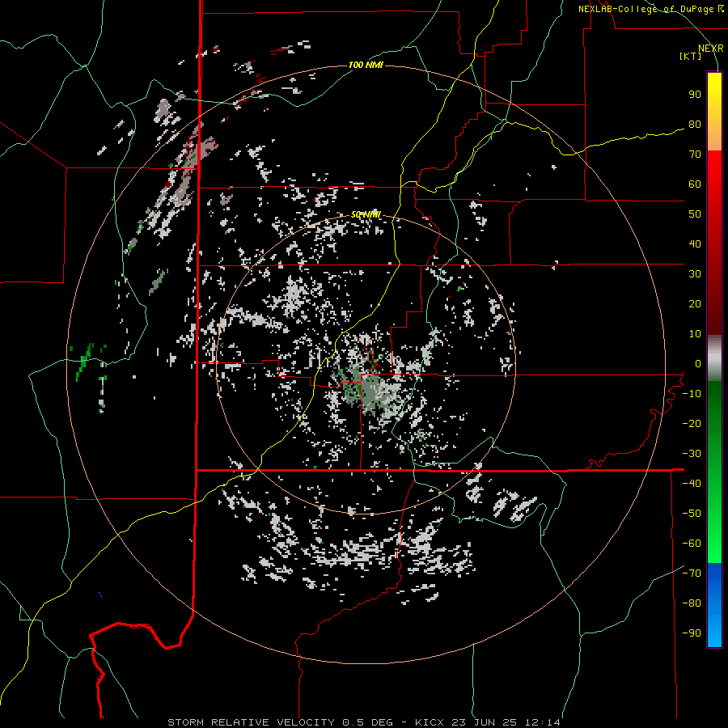Viewport: 728px width, 728px height.
Task: Click the -40 value on the velocity scale
Action: [x=692, y=484]
